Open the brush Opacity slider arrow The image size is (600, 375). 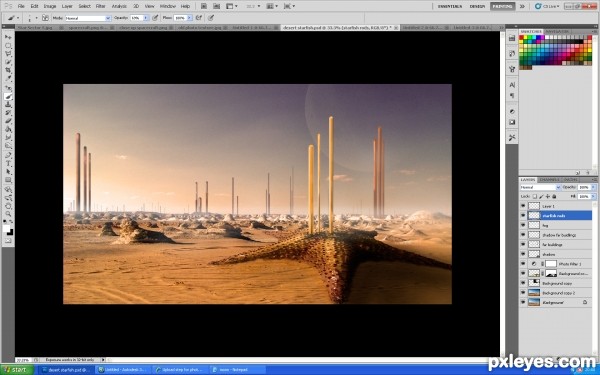[x=145, y=18]
